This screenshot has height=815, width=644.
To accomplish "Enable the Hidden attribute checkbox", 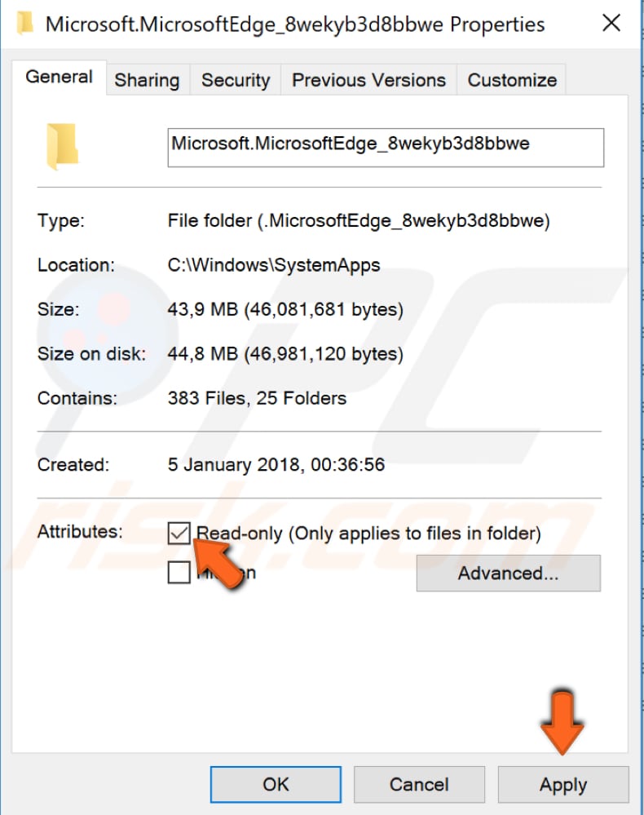I will click(177, 573).
